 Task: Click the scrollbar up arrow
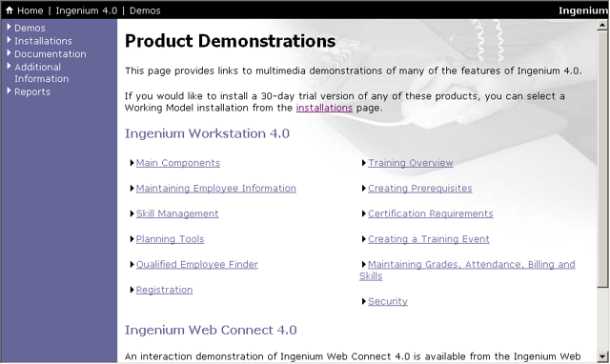coord(602,26)
